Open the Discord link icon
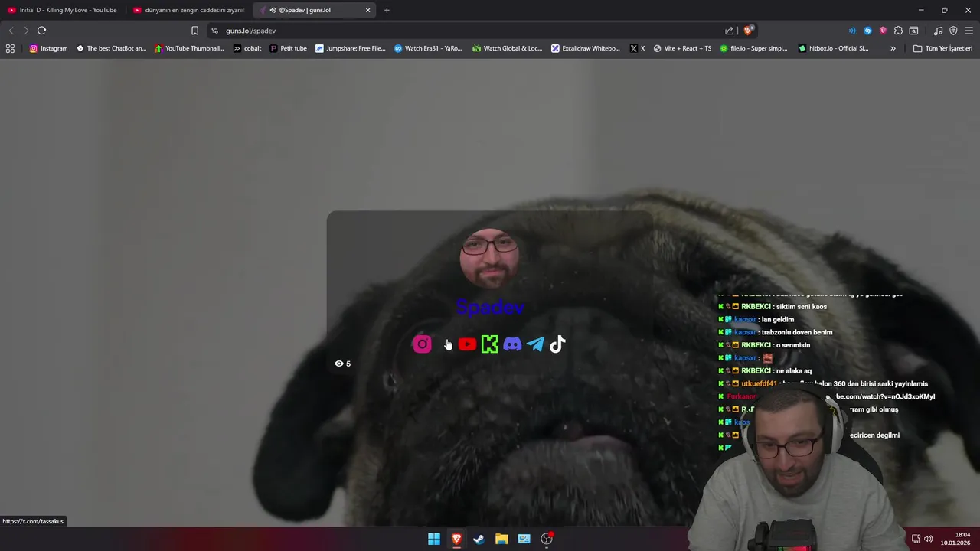The image size is (980, 551). [512, 344]
